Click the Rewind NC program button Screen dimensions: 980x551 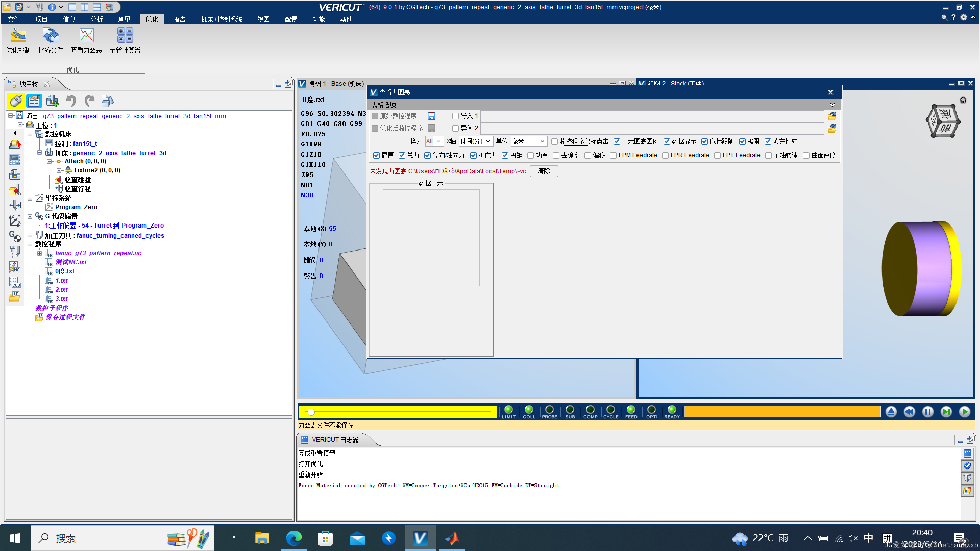pyautogui.click(x=910, y=412)
